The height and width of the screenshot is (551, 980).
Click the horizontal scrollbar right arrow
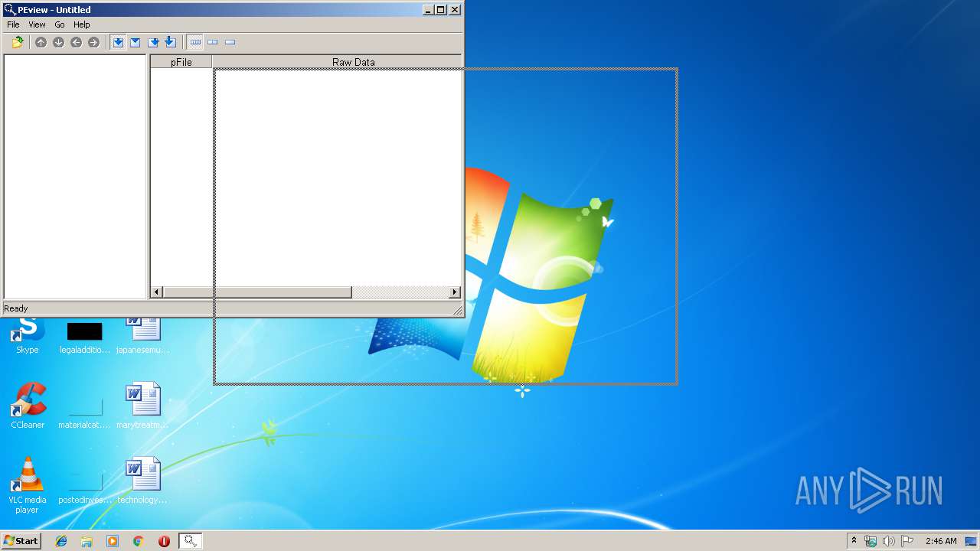coord(455,292)
